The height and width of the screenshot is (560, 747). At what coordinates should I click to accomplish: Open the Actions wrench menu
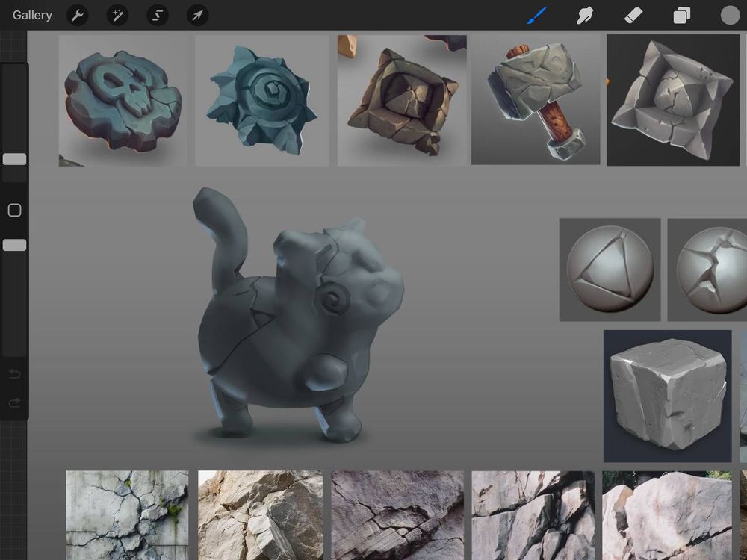pos(77,16)
